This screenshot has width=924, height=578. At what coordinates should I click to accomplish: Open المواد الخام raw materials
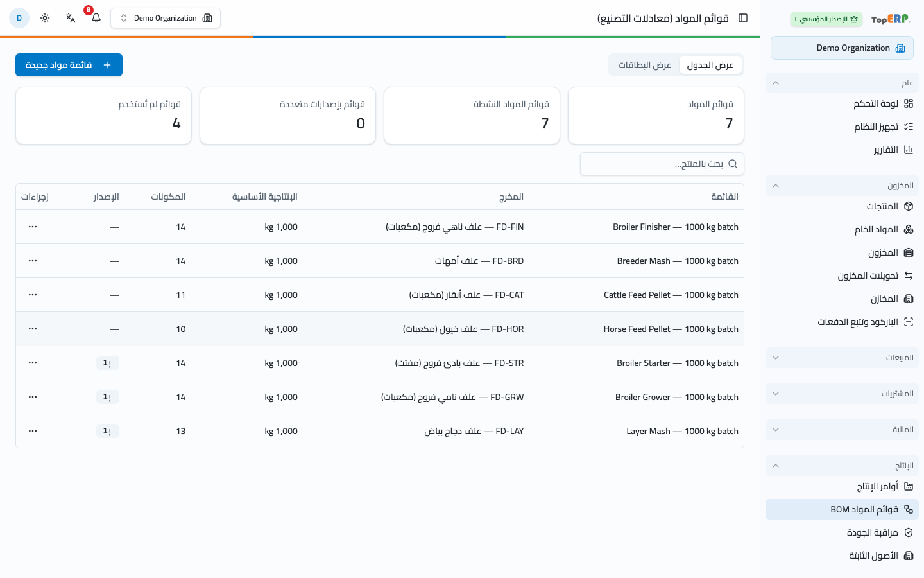coord(842,229)
